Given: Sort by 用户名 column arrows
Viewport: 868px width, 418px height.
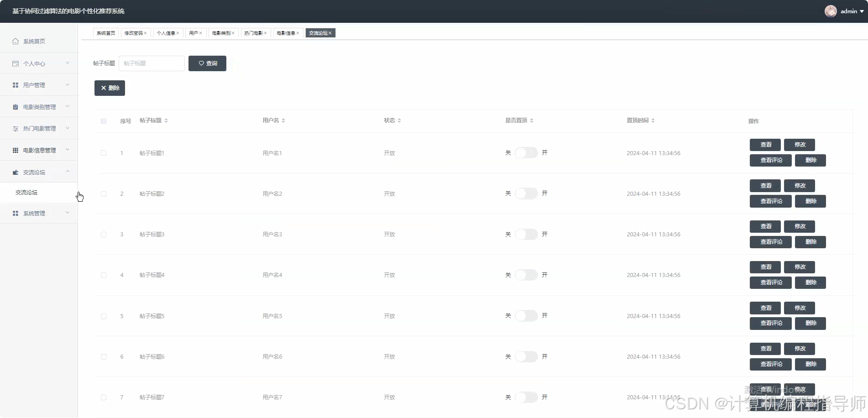Looking at the screenshot, I should 283,120.
